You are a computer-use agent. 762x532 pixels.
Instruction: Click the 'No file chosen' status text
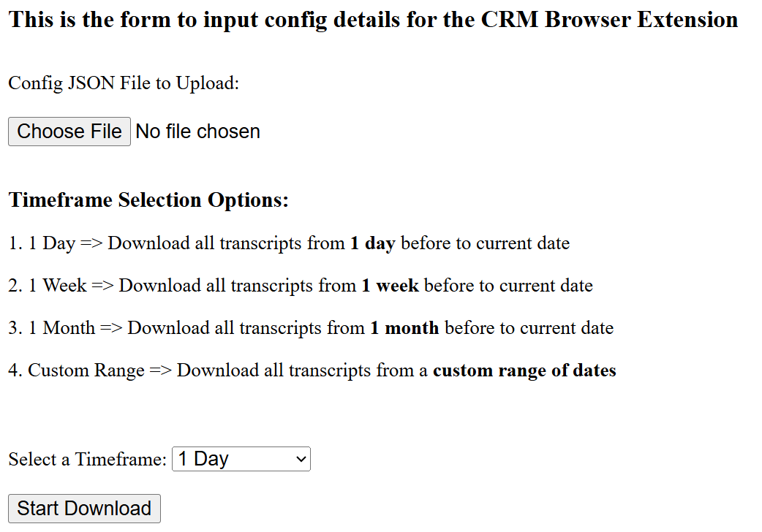198,132
